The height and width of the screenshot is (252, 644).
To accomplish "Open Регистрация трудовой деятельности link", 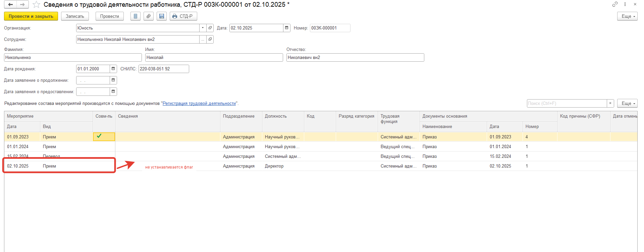I will click(199, 104).
